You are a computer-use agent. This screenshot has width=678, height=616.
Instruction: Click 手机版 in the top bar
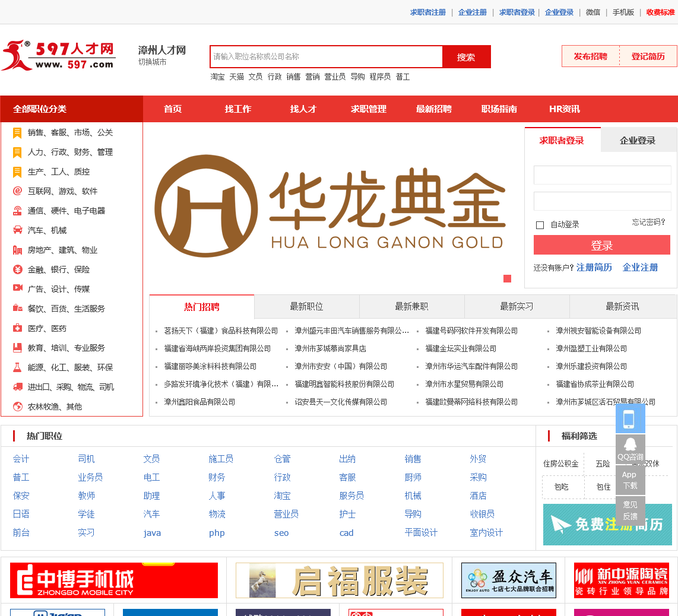[623, 12]
